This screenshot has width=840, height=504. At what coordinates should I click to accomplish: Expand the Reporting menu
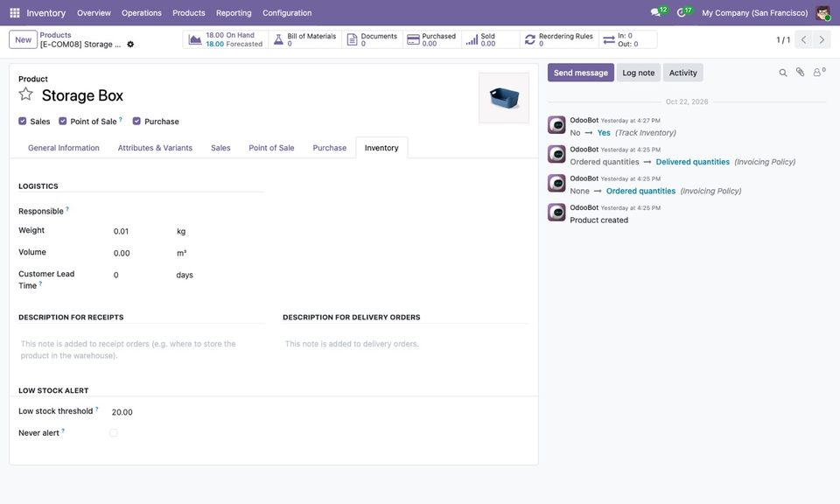click(234, 13)
